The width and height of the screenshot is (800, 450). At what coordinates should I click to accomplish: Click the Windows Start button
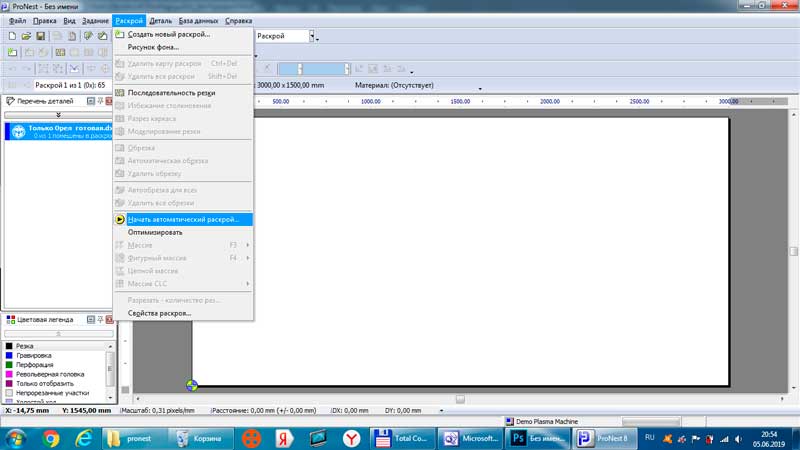[x=16, y=438]
